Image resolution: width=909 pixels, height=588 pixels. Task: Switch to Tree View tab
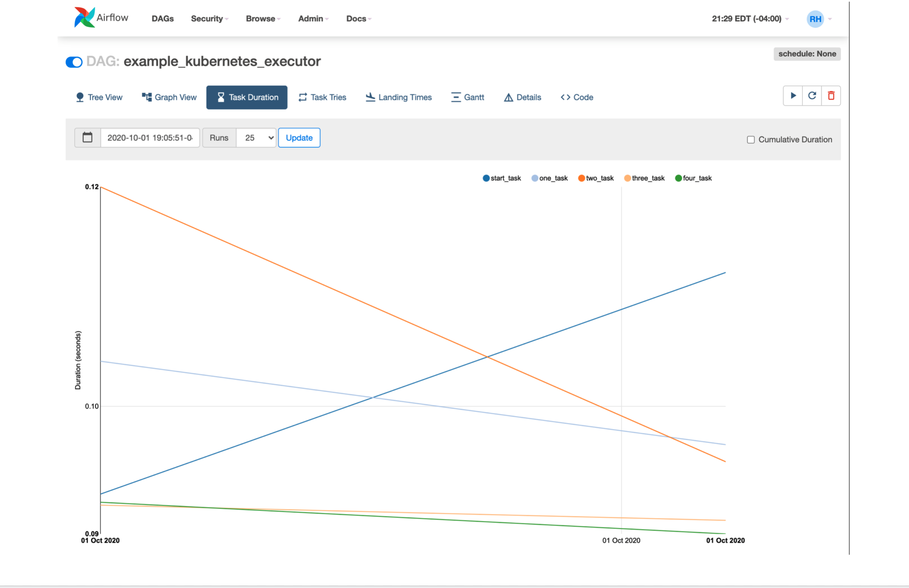tap(99, 97)
